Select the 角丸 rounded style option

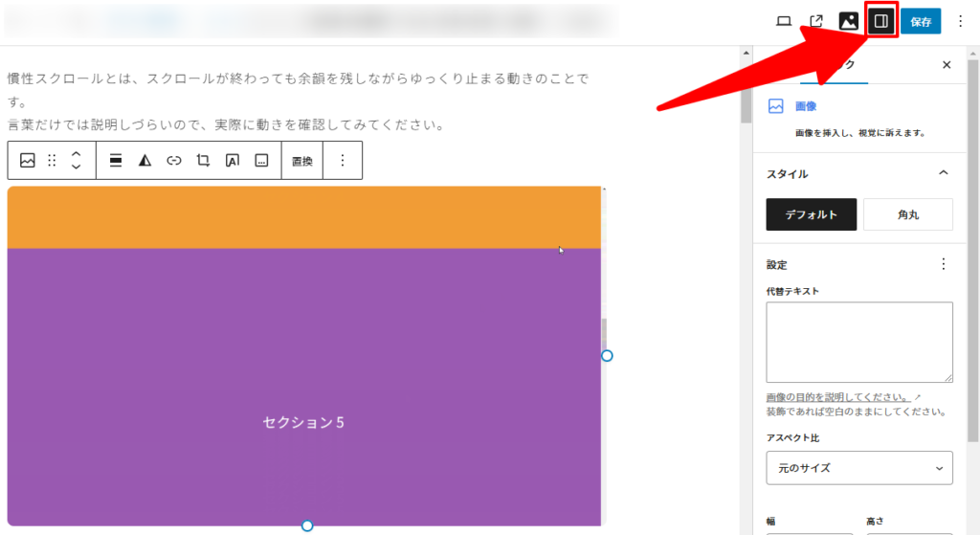tap(907, 214)
